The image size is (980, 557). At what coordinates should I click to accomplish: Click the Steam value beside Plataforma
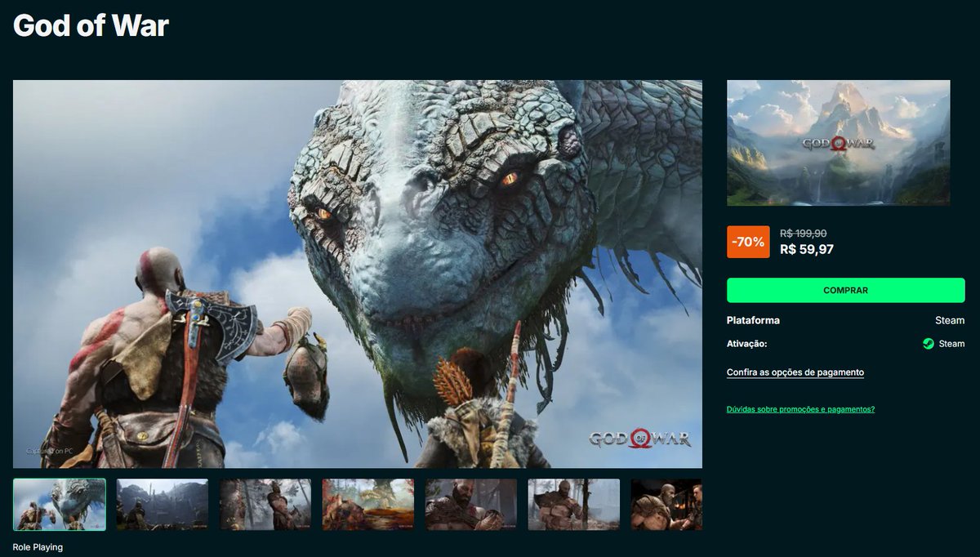[x=950, y=320]
